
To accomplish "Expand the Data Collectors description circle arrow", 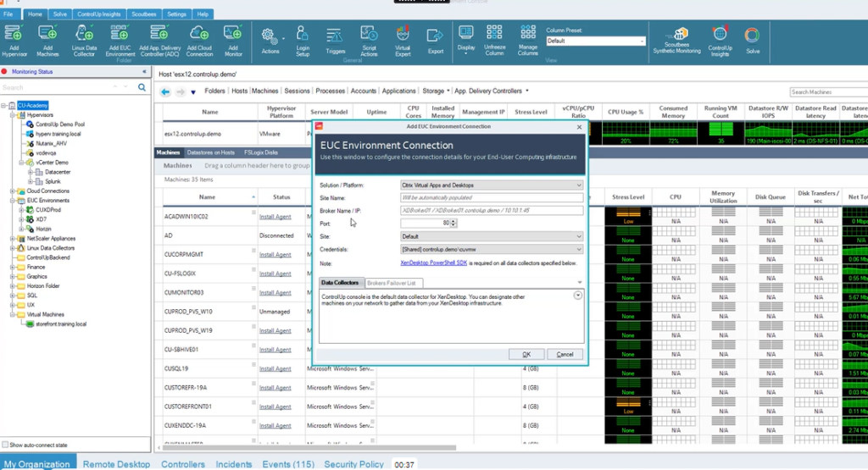I will tap(577, 296).
